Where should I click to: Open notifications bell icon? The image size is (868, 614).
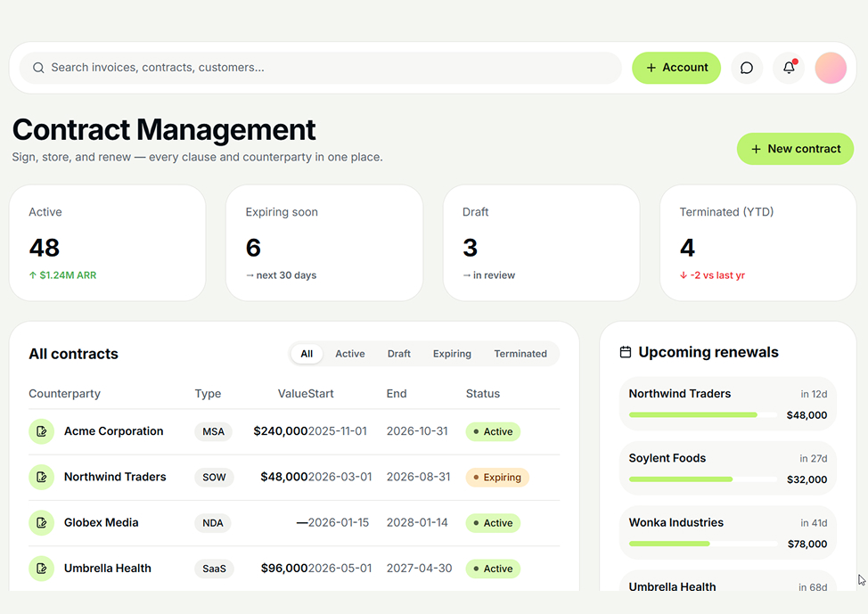(789, 68)
